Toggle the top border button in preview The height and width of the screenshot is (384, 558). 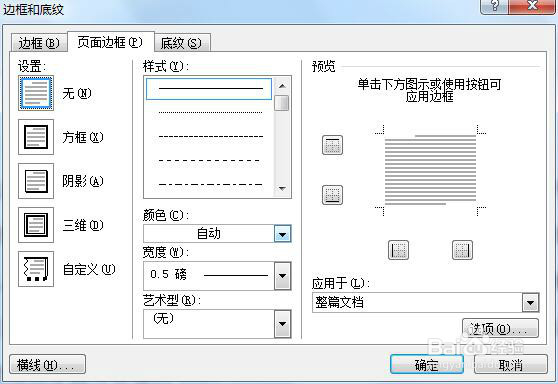(332, 145)
